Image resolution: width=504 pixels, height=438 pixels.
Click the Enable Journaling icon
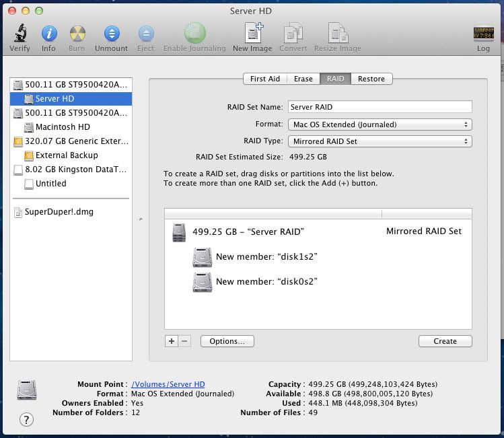pos(194,33)
